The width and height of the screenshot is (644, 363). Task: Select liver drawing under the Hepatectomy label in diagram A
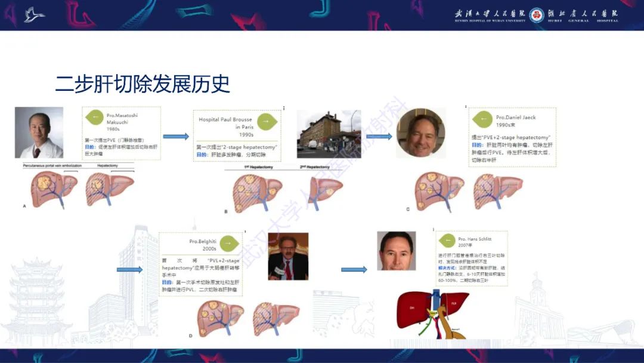pyautogui.click(x=110, y=189)
